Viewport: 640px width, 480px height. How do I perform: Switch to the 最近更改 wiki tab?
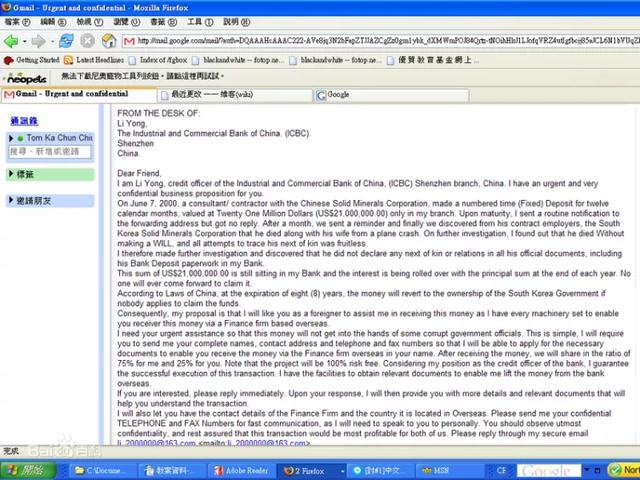tap(235, 95)
